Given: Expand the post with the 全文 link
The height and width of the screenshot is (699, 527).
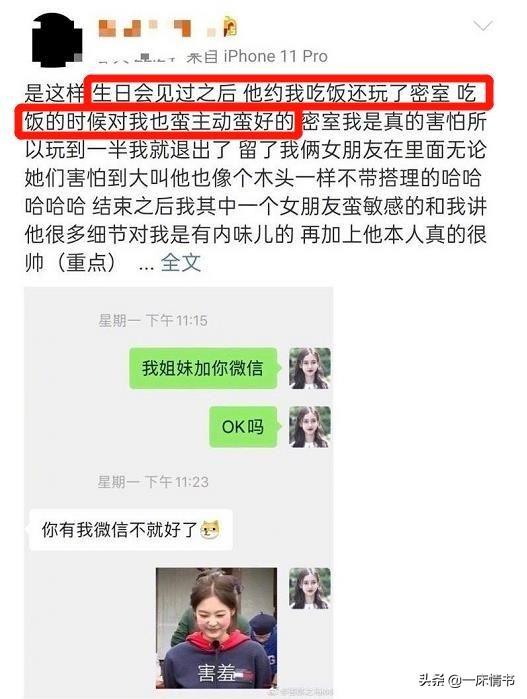Looking at the screenshot, I should (181, 263).
